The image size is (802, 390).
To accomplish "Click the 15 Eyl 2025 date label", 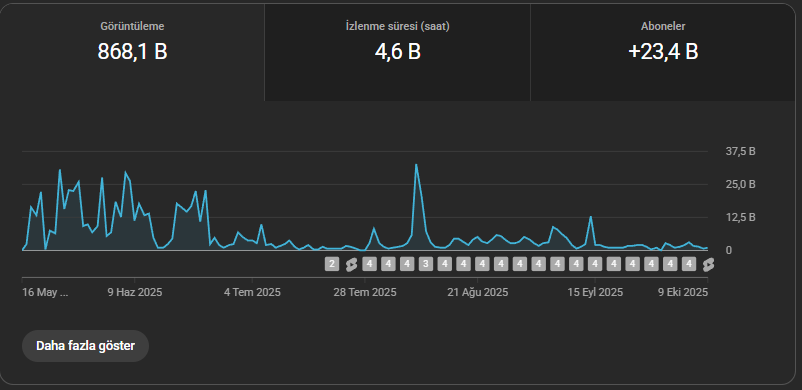I will coord(595,292).
